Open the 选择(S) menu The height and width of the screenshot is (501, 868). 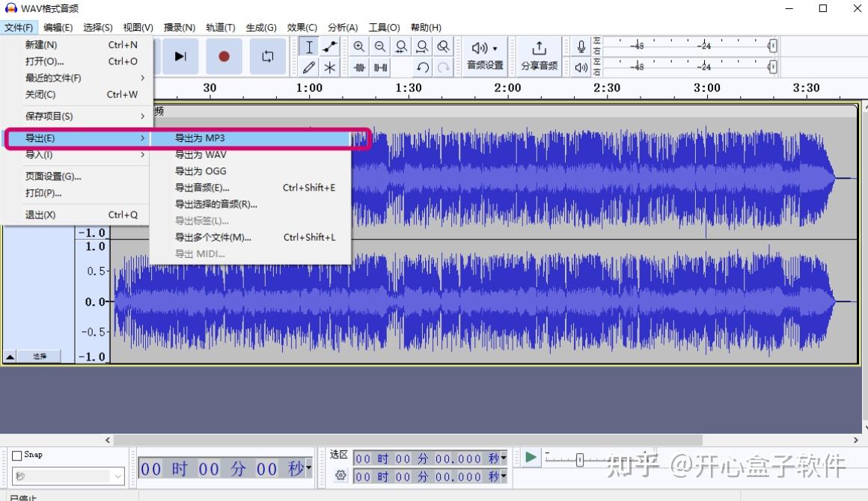click(x=98, y=27)
